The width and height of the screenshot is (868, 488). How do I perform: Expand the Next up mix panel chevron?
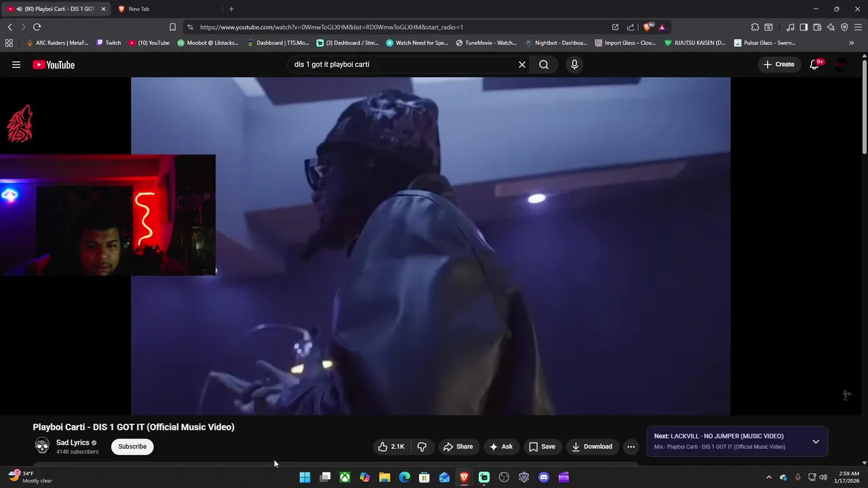click(x=816, y=441)
